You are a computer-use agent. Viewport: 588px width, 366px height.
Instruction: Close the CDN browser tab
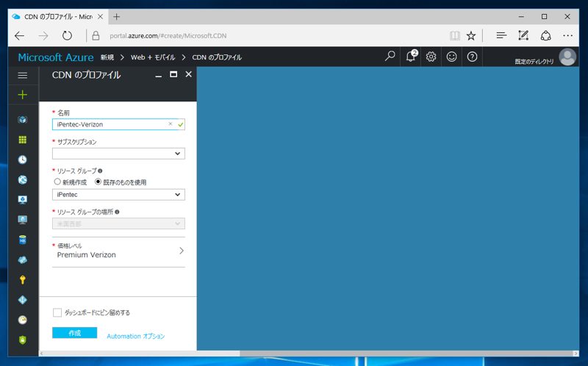click(100, 17)
